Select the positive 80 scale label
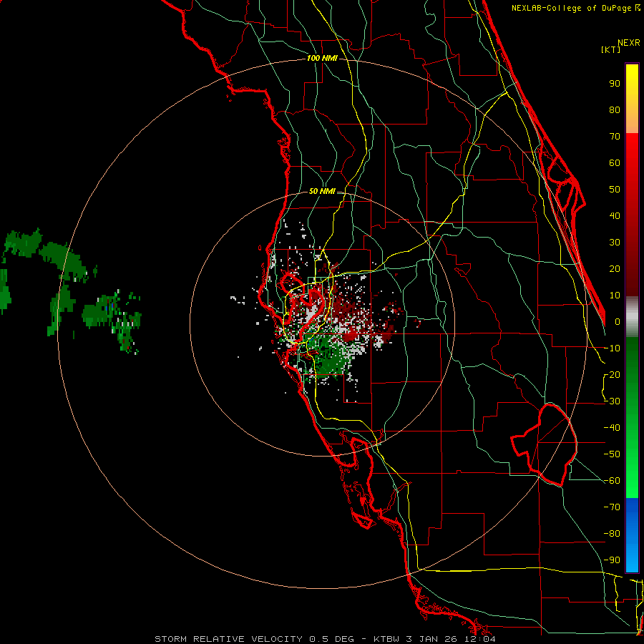The height and width of the screenshot is (644, 644). point(615,110)
